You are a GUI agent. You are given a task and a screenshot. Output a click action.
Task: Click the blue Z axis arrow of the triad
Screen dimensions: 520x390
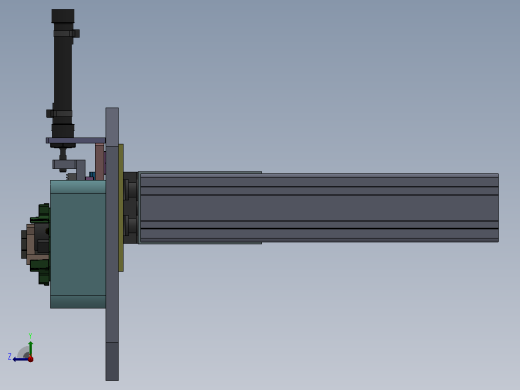coord(20,359)
